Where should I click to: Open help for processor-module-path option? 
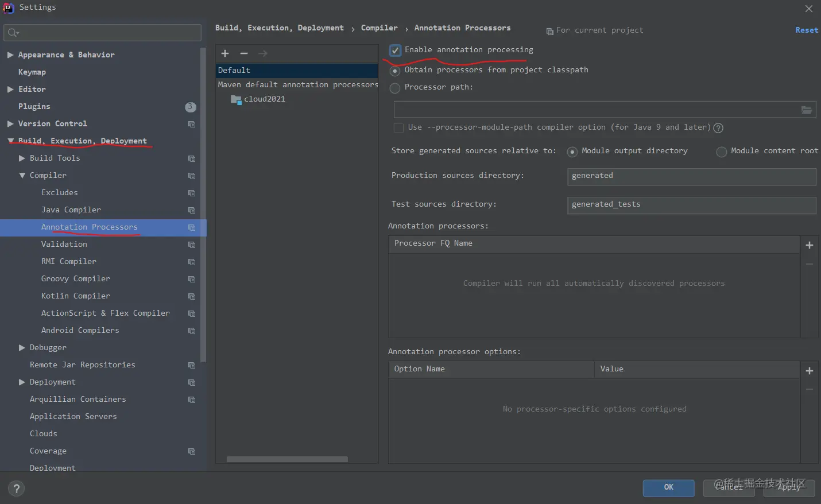point(718,128)
